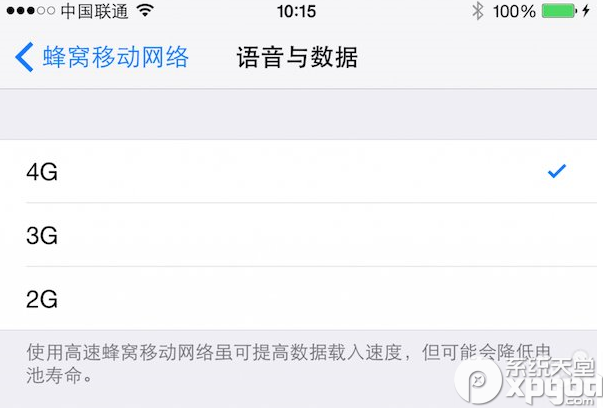Tap the Bluetooth icon in status bar

[x=478, y=11]
